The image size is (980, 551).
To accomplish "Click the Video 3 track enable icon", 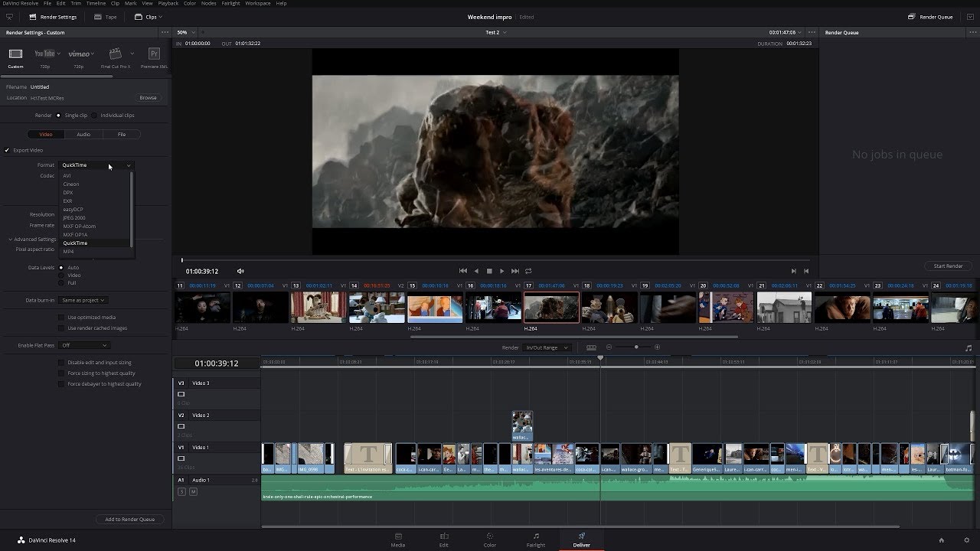I will (181, 394).
